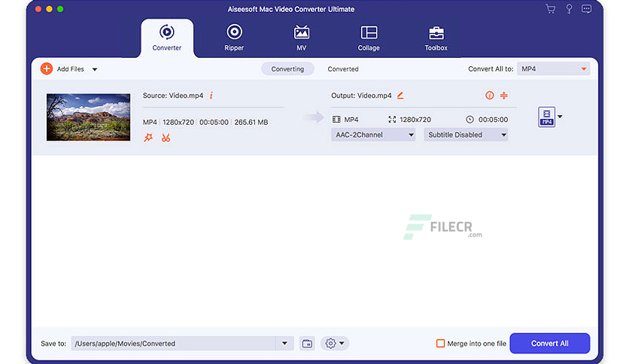Click the Add Files label
629x364 pixels.
71,69
